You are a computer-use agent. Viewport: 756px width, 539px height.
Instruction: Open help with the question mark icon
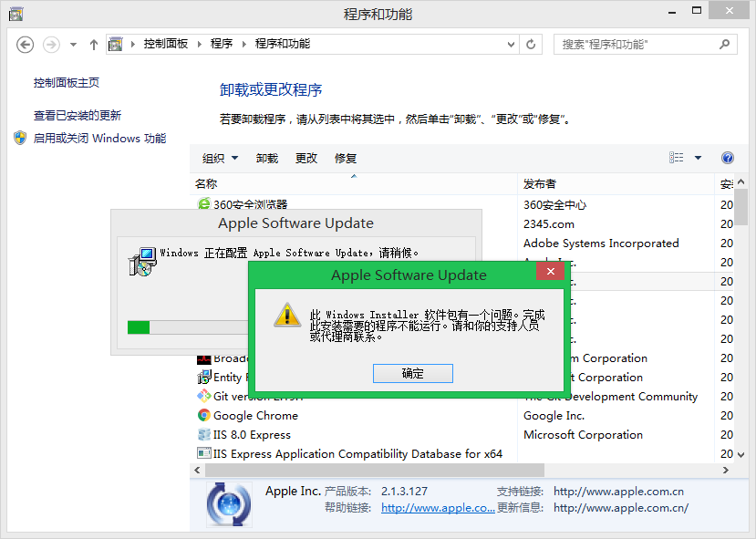pos(728,158)
